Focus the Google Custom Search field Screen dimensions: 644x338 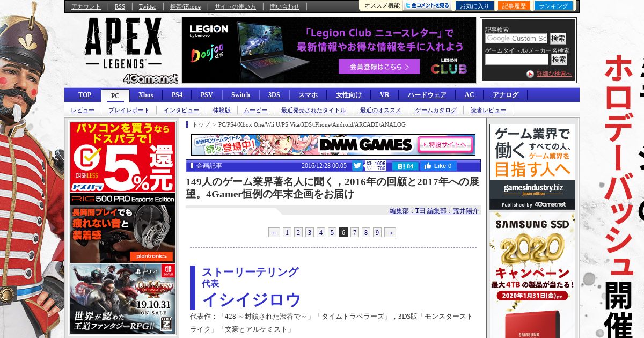pos(516,38)
